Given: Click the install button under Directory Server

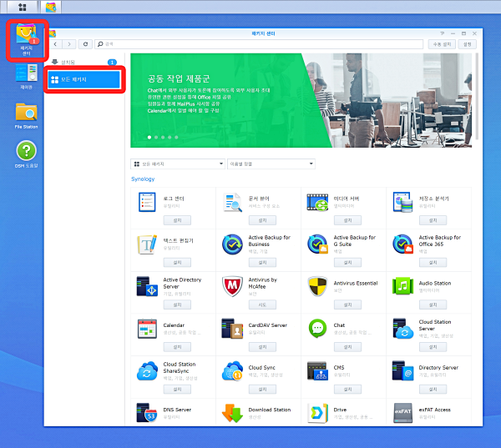Looking at the screenshot, I should click(x=433, y=390).
